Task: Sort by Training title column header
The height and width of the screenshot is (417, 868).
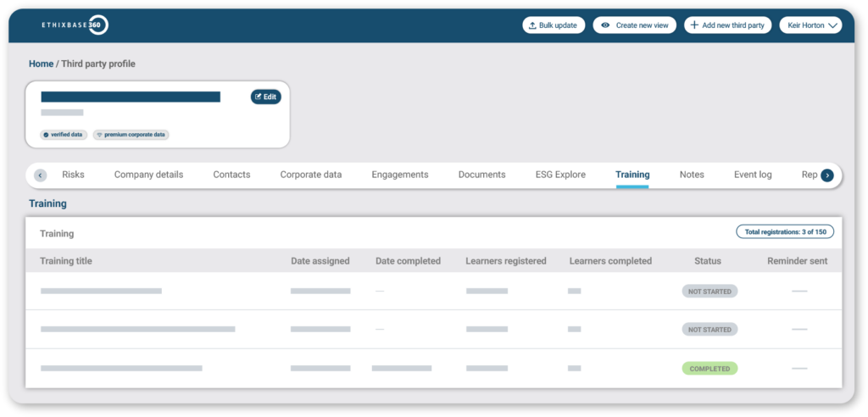Action: coord(66,261)
